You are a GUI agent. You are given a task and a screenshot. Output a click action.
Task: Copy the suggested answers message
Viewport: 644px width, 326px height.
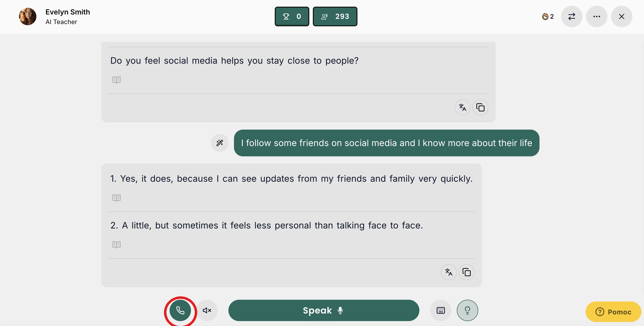[466, 272]
